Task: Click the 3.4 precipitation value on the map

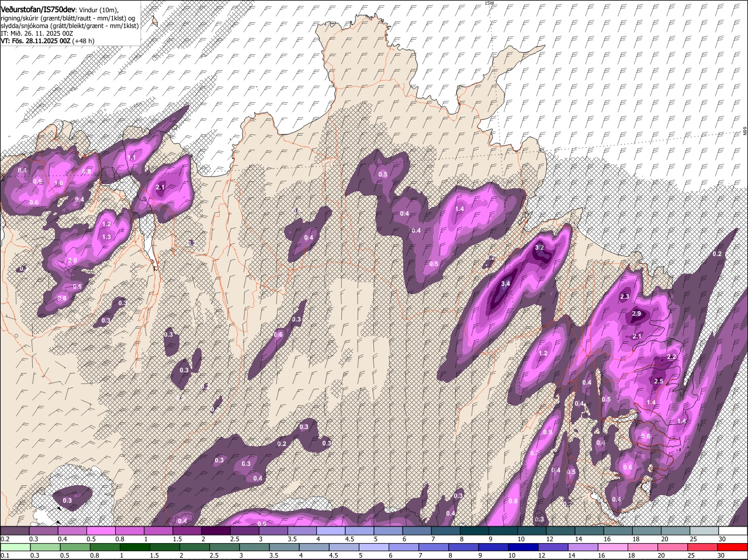Action: (506, 284)
